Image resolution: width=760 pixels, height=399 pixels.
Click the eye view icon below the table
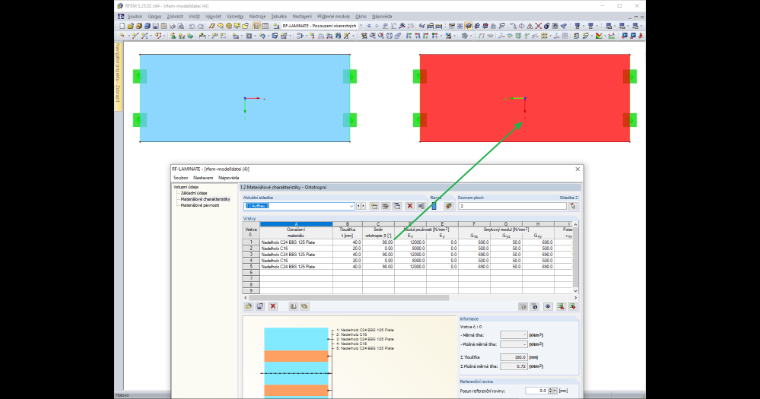(x=548, y=306)
